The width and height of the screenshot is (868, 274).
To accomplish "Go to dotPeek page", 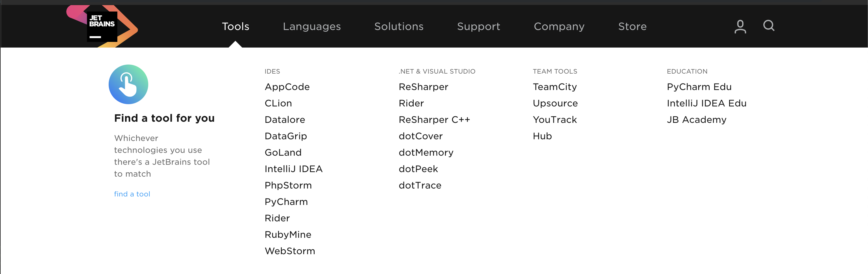I will [x=418, y=169].
